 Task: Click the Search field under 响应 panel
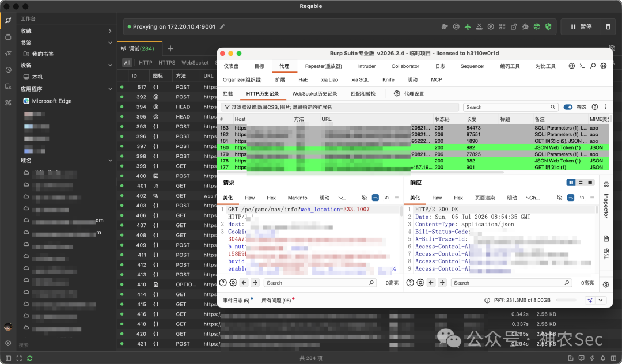click(512, 283)
